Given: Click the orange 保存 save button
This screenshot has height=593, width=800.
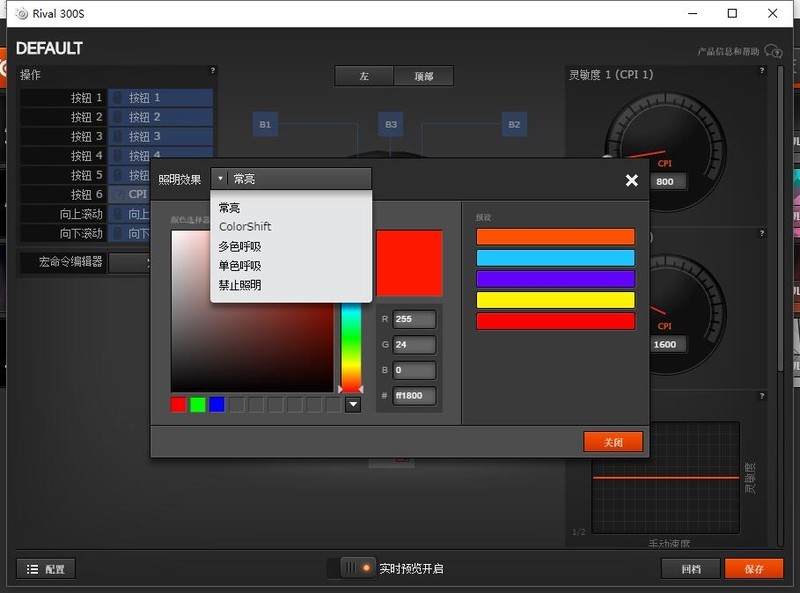Looking at the screenshot, I should pos(753,568).
